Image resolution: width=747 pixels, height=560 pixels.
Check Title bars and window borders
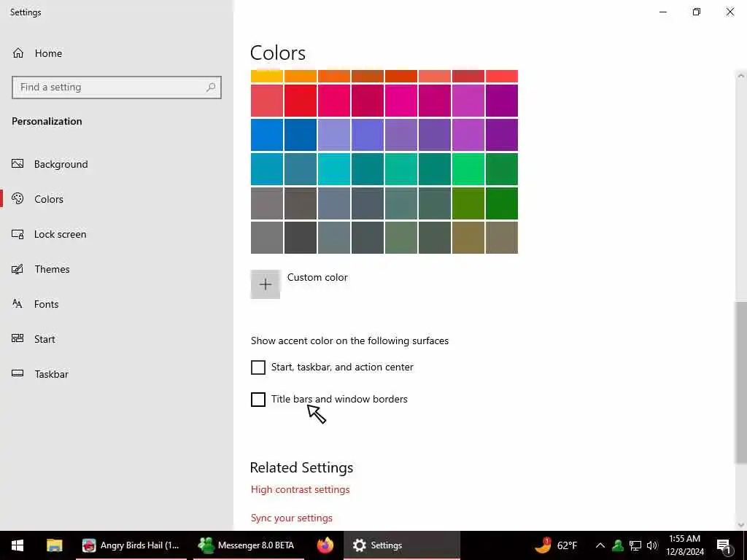tap(258, 400)
